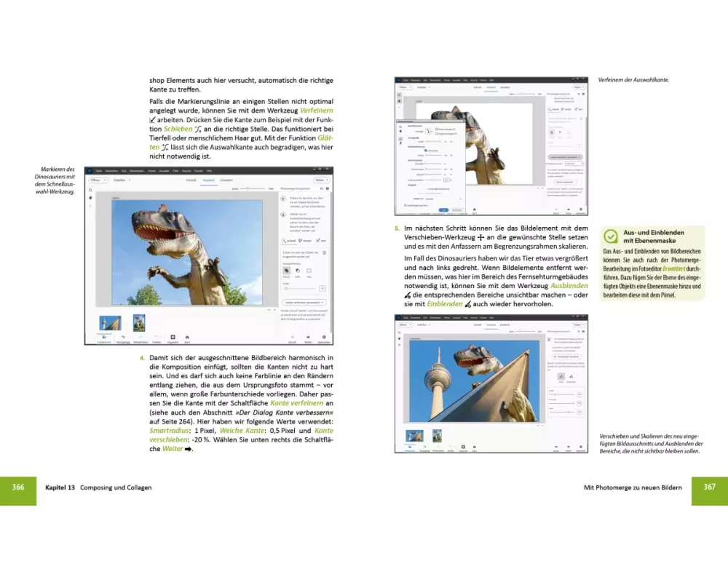The width and height of the screenshot is (728, 582).
Task: Select the Einblenden brush icon in the TV tower composite
Action: click(x=571, y=376)
